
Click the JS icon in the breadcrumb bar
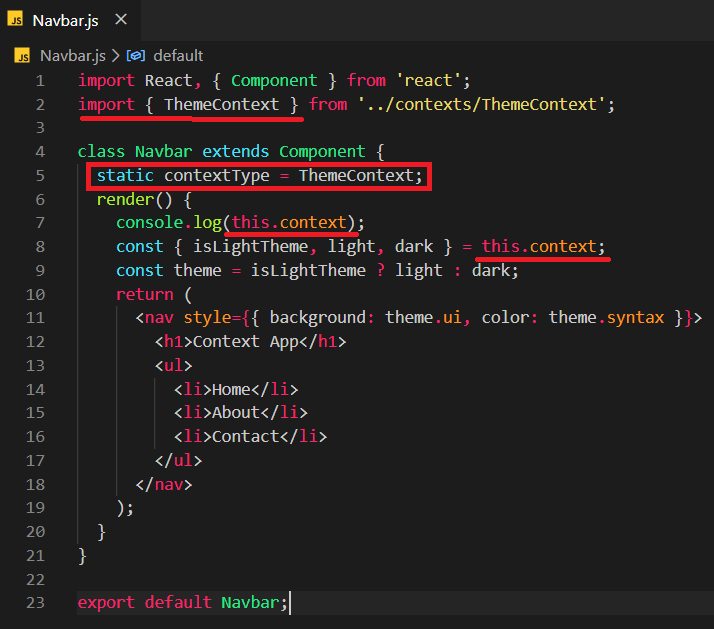[x=22, y=55]
